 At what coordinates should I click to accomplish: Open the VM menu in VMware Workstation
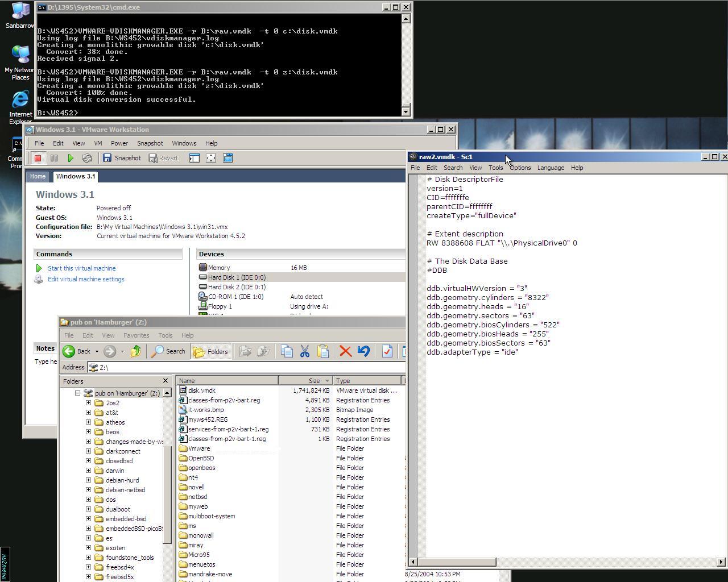[x=98, y=143]
